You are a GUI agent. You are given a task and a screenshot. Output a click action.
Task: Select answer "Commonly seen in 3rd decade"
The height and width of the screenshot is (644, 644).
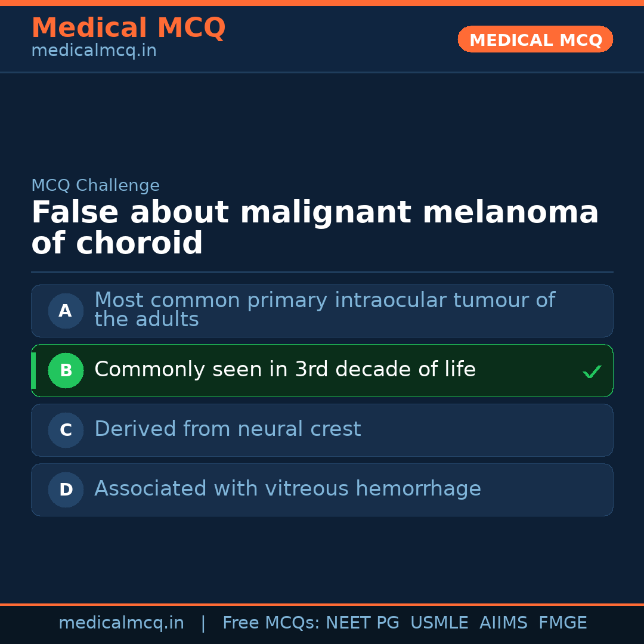[x=284, y=370]
